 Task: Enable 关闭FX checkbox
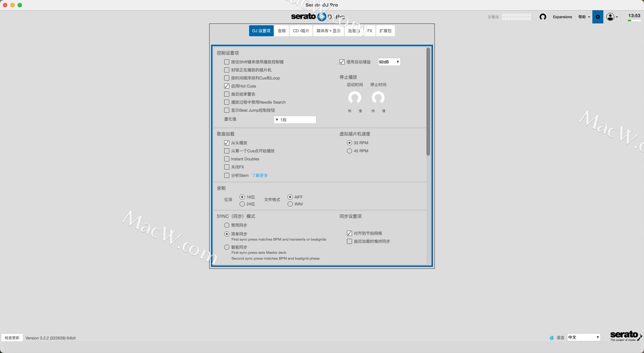click(227, 167)
